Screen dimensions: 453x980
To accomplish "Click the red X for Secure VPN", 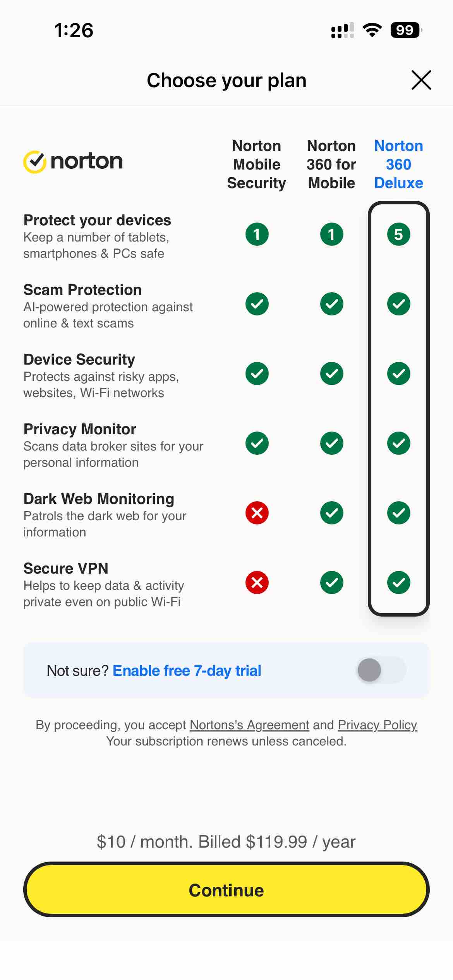I will (x=257, y=583).
